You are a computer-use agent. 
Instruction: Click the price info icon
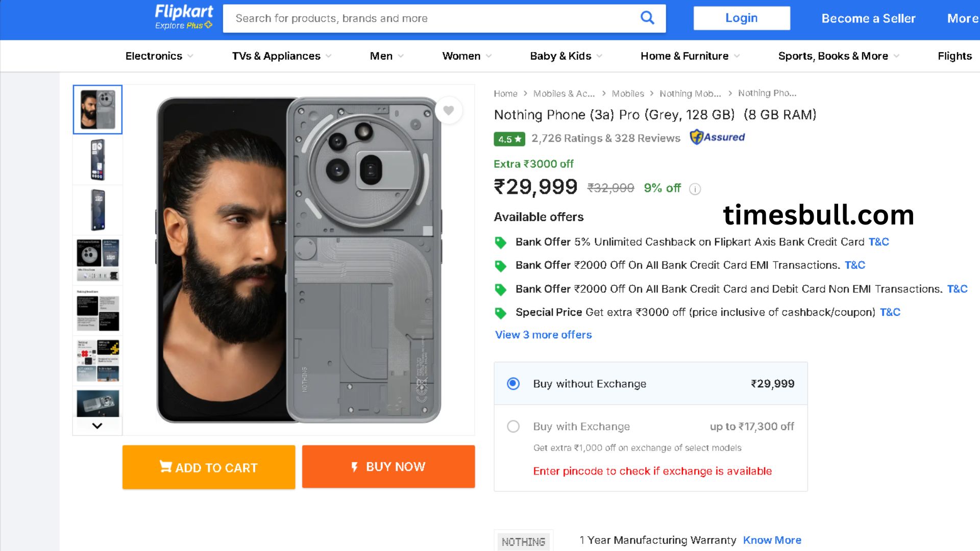[x=695, y=189]
